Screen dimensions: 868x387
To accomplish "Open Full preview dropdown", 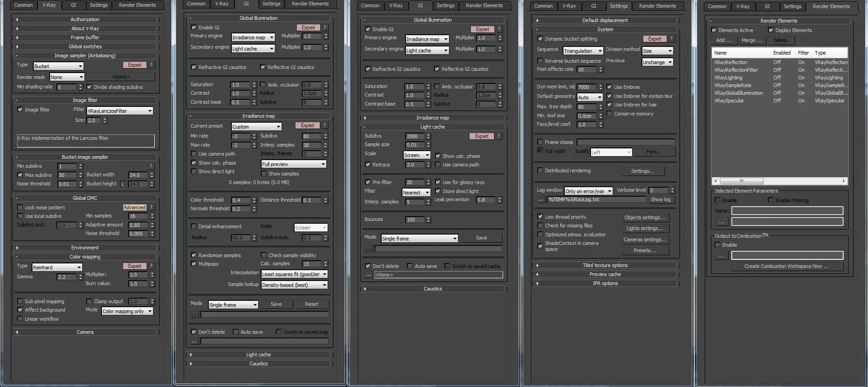I will (294, 164).
